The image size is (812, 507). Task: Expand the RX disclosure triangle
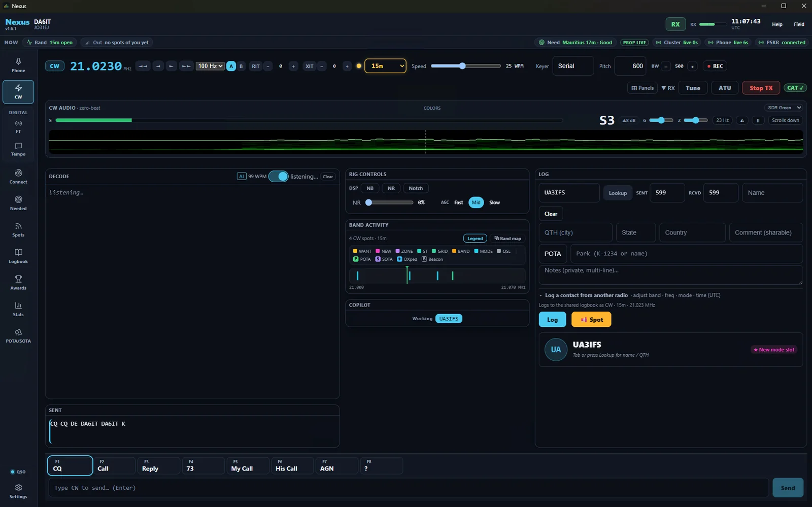[x=668, y=88]
